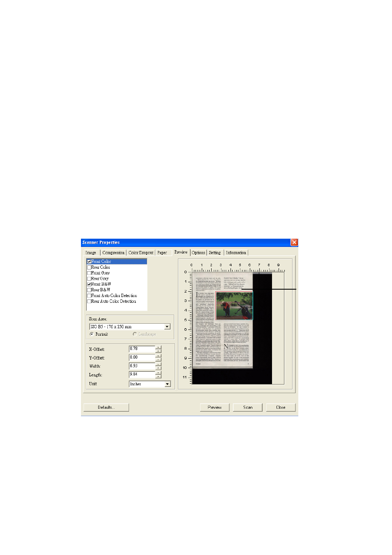The image size is (392, 555).
Task: Choose the Landscape orientation radio button
Action: click(135, 334)
